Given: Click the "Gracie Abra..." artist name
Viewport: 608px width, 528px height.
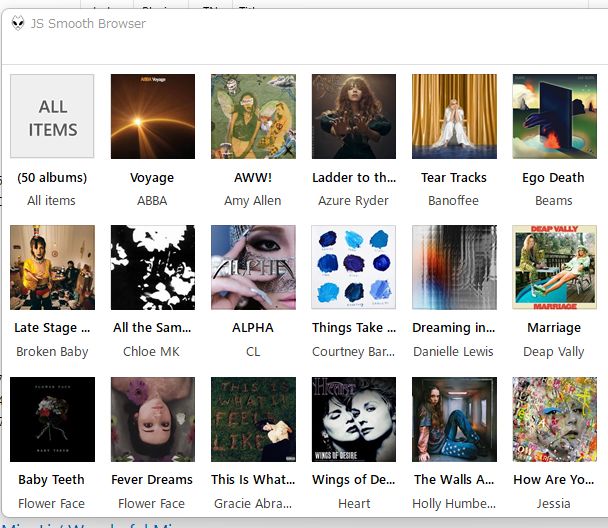Looking at the screenshot, I should [253, 504].
